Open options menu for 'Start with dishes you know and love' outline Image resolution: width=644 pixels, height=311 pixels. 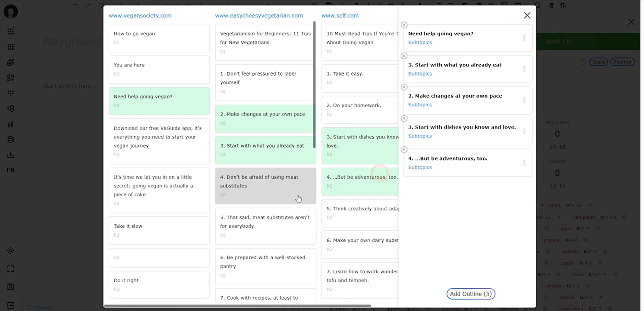pyautogui.click(x=524, y=131)
